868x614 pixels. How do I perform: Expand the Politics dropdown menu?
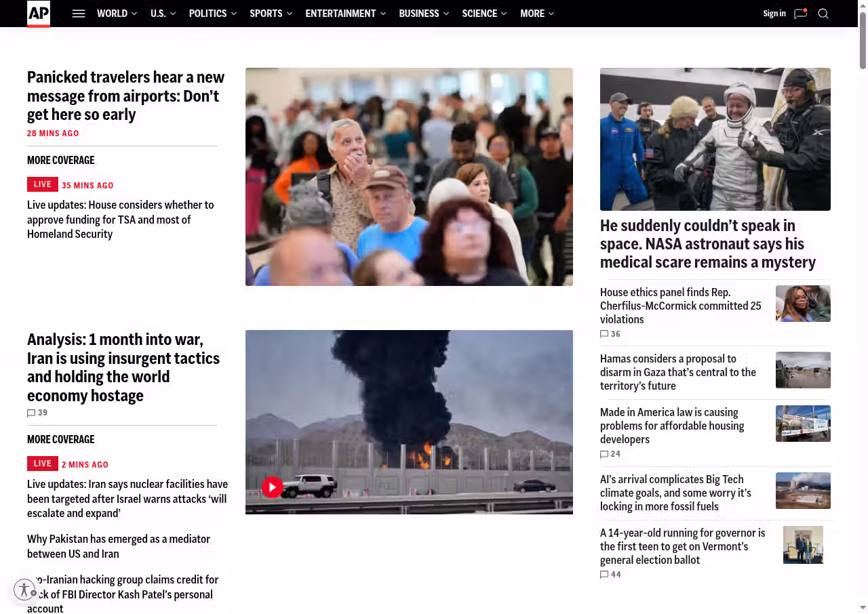(234, 14)
